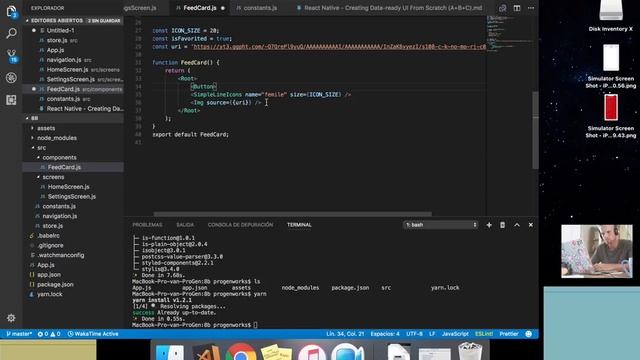
Task: Collapse the src folder
Action: tap(41, 148)
